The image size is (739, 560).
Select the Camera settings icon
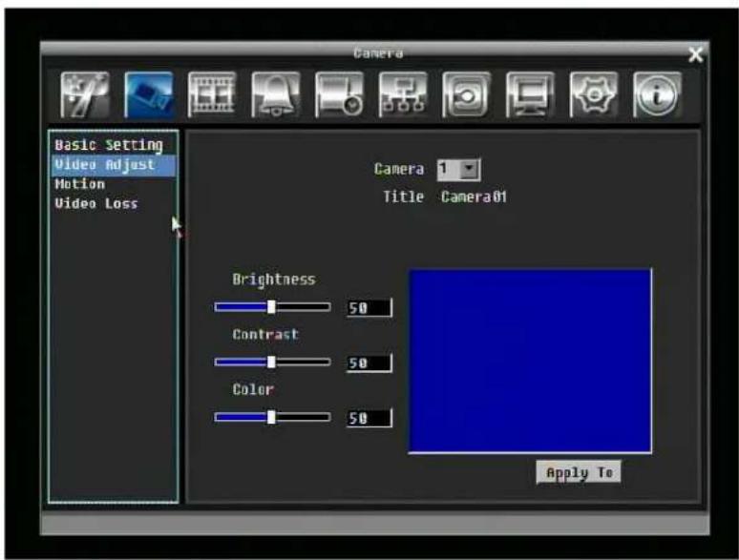point(149,95)
